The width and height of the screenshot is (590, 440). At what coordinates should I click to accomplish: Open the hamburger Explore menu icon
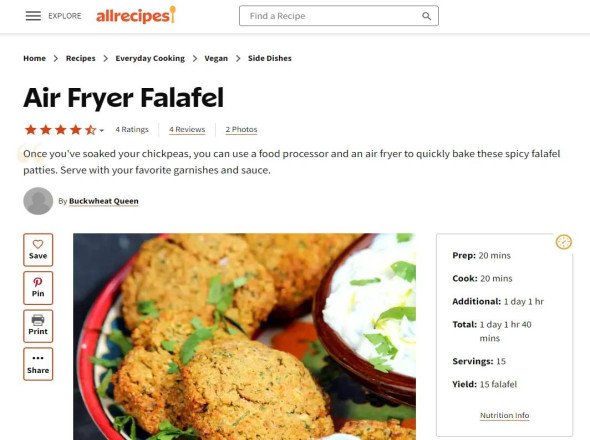tap(33, 16)
